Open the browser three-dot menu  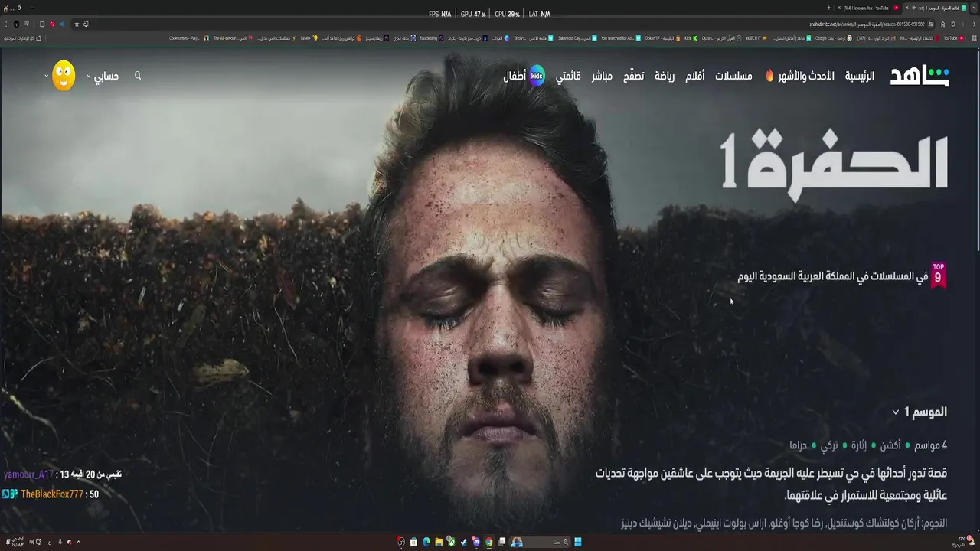6,24
